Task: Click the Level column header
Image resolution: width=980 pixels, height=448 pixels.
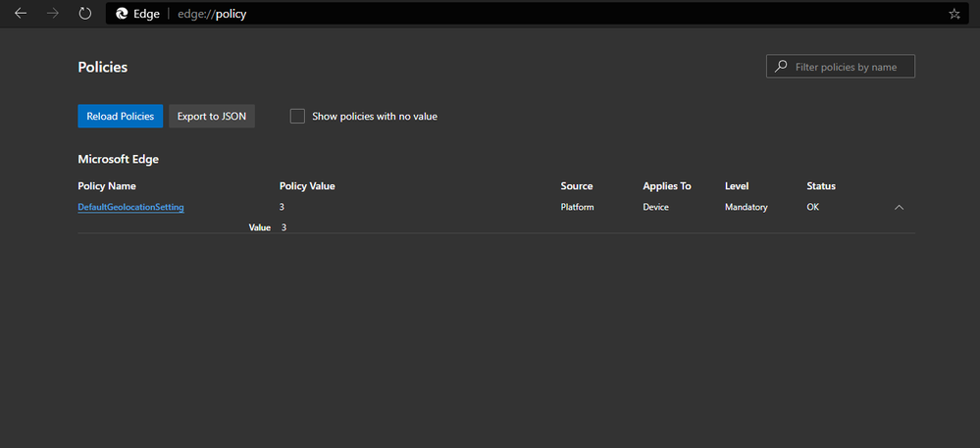Action: [x=737, y=186]
